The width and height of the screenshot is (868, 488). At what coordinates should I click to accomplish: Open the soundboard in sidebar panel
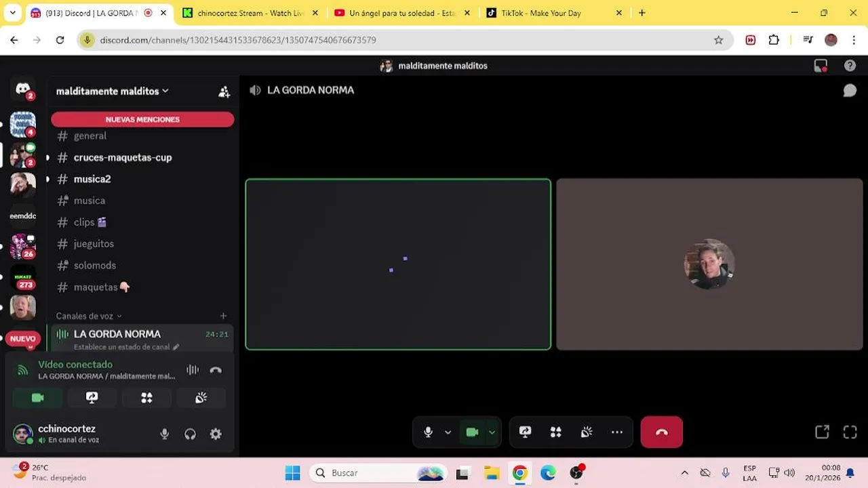point(201,398)
